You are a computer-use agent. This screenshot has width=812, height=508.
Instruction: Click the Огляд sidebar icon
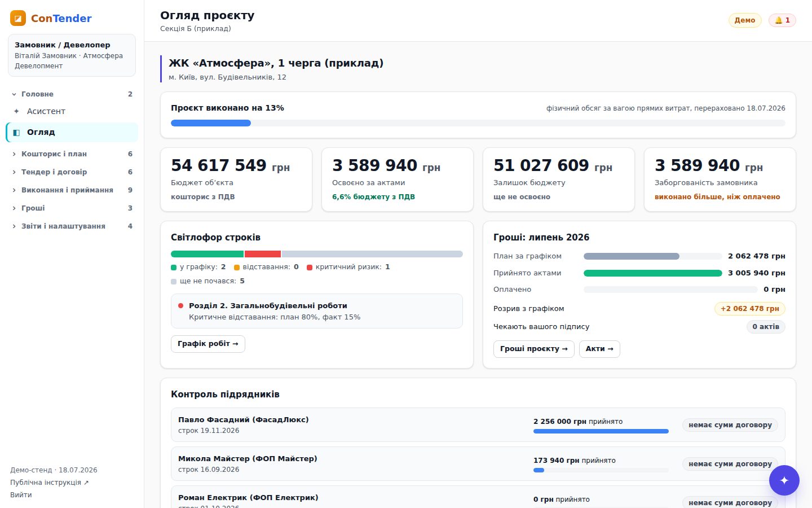(16, 132)
